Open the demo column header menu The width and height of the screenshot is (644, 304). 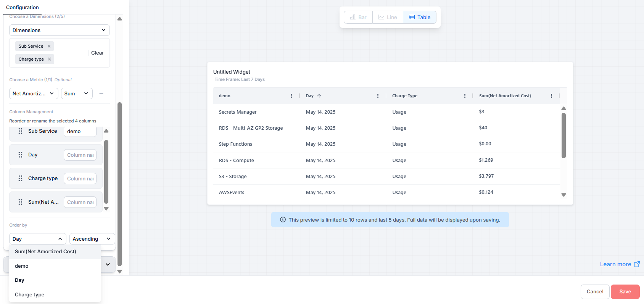(291, 96)
